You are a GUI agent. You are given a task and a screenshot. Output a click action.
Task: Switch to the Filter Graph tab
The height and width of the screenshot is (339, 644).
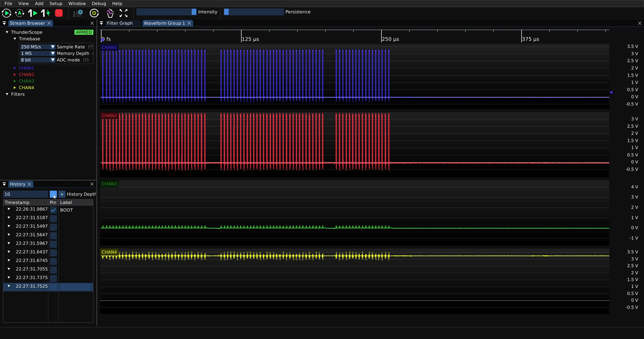pyautogui.click(x=120, y=23)
